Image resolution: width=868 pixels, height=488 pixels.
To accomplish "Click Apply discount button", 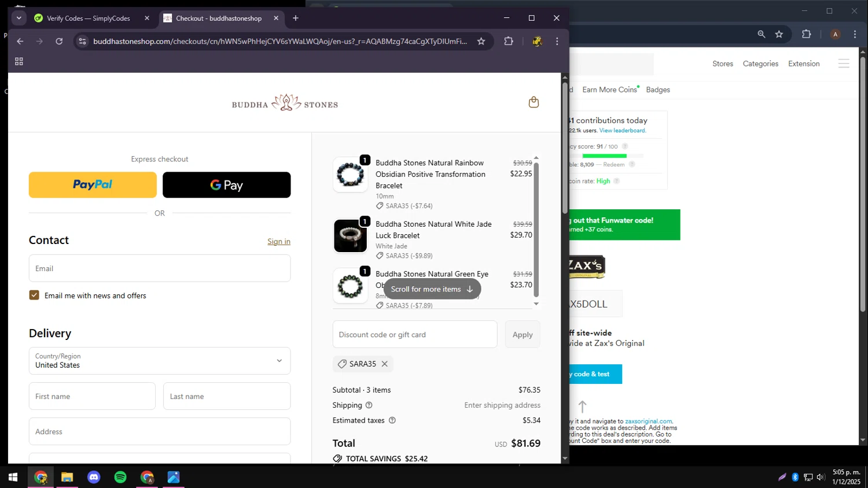I will point(523,335).
